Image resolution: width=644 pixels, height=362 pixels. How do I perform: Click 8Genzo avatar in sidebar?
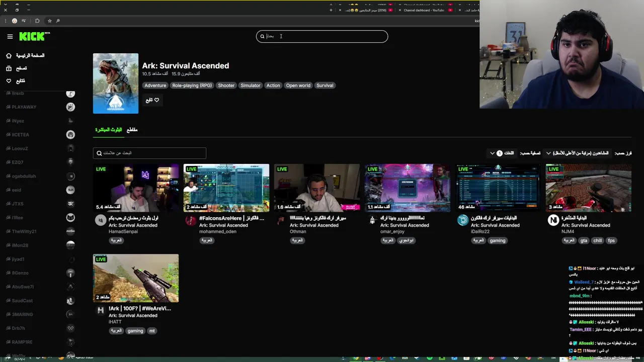tap(70, 273)
